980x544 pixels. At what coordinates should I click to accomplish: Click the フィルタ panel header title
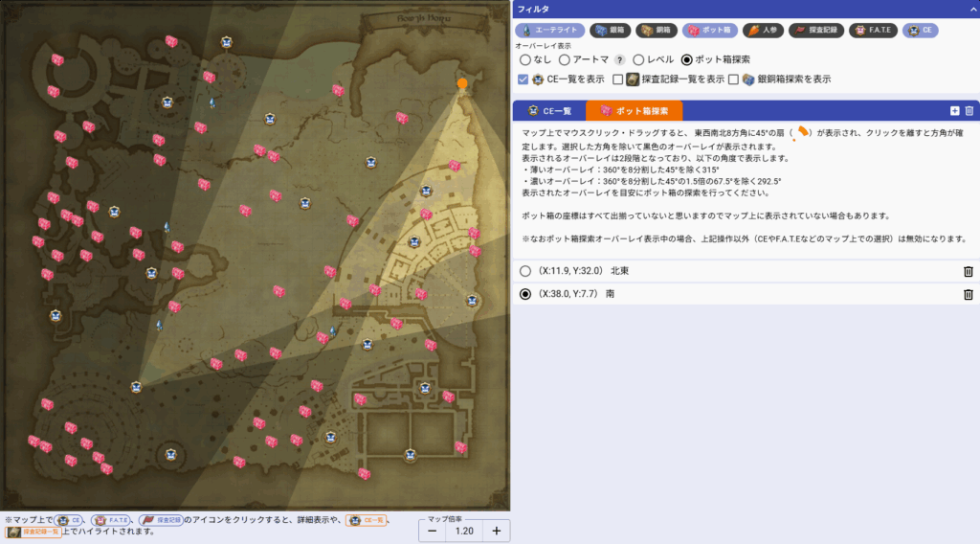tap(533, 9)
